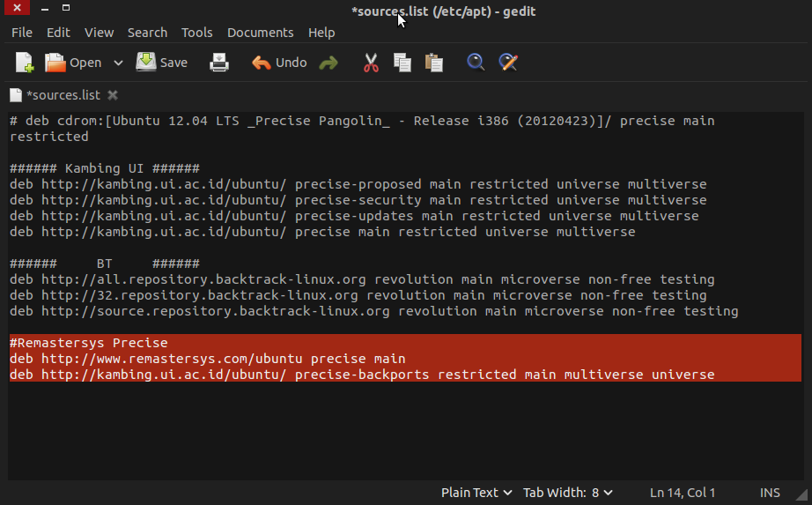Click the '#Remastersys Precise' comment line
The width and height of the screenshot is (812, 505).
[x=89, y=343]
